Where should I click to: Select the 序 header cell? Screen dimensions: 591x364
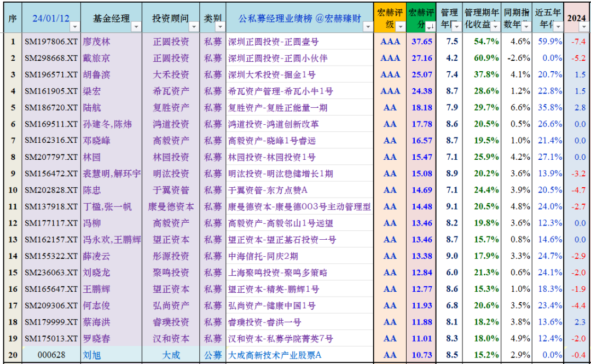(x=13, y=18)
